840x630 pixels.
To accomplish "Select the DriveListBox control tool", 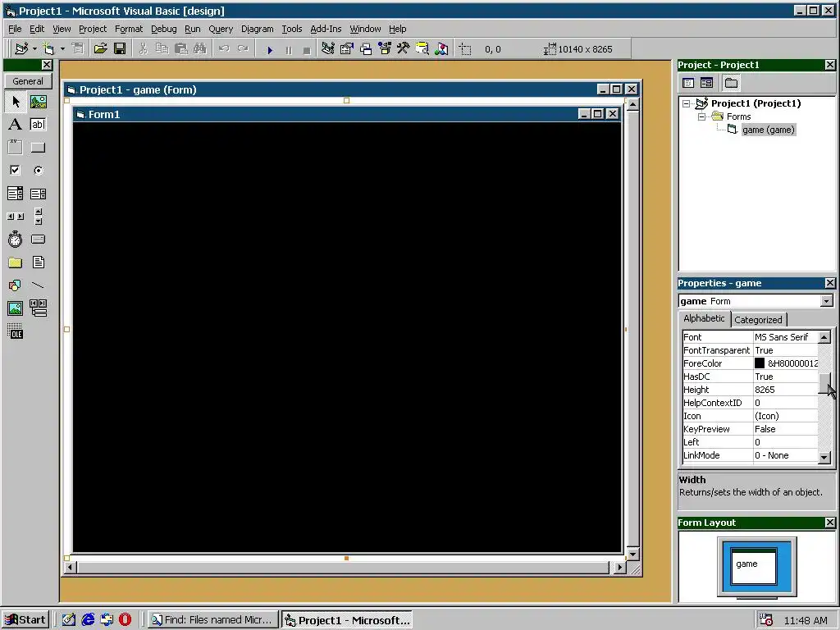I will tap(38, 239).
